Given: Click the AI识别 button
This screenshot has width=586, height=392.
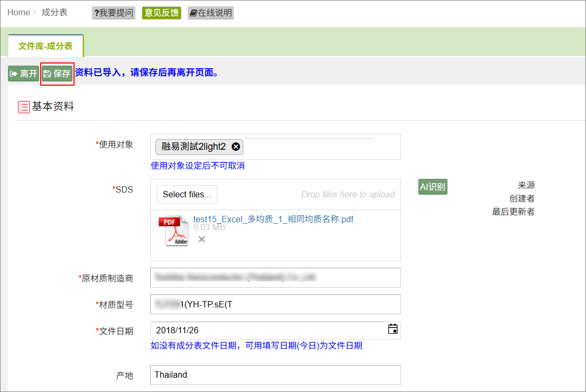Looking at the screenshot, I should point(433,187).
